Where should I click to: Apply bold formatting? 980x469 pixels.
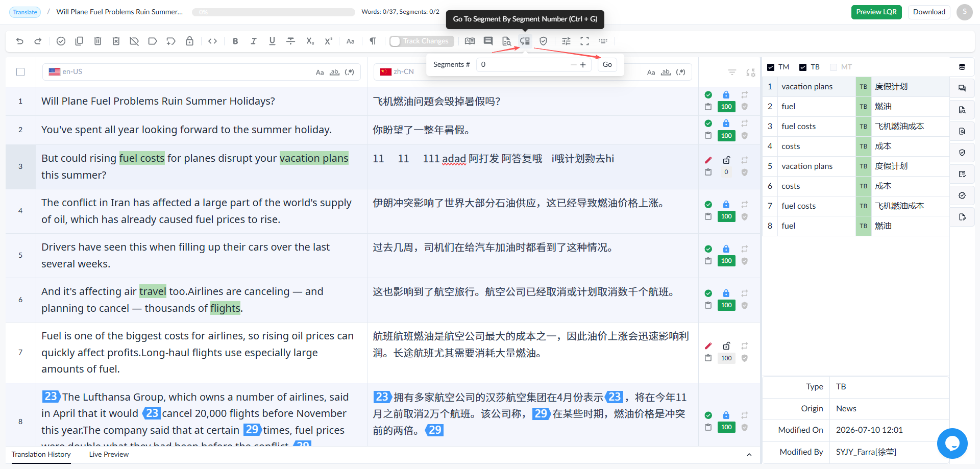tap(235, 41)
